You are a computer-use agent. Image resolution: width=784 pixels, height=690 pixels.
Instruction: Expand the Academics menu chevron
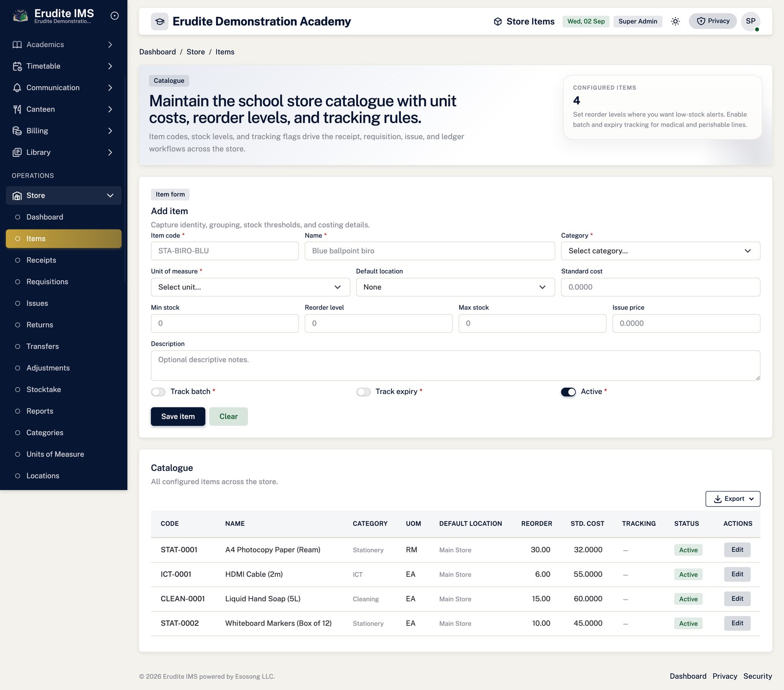pos(110,45)
